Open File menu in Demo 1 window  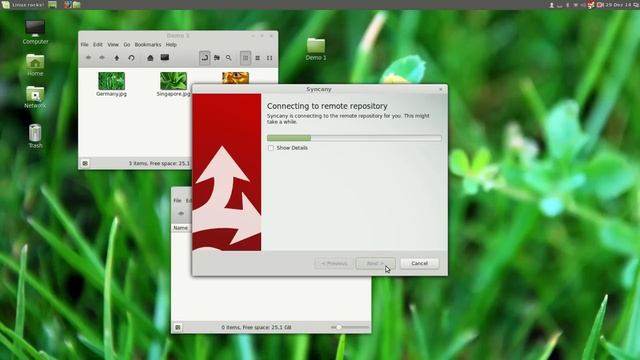click(x=84, y=44)
